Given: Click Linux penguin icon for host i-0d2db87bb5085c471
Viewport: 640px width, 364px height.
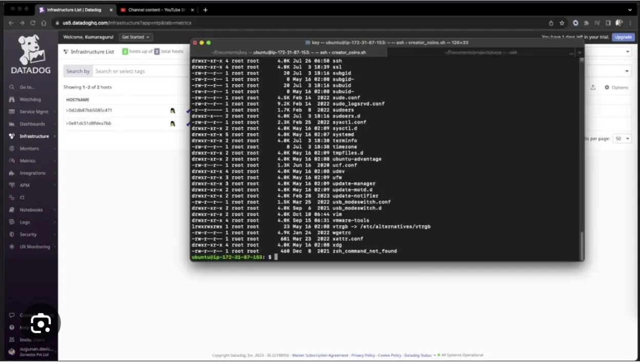Looking at the screenshot, I should click(173, 110).
